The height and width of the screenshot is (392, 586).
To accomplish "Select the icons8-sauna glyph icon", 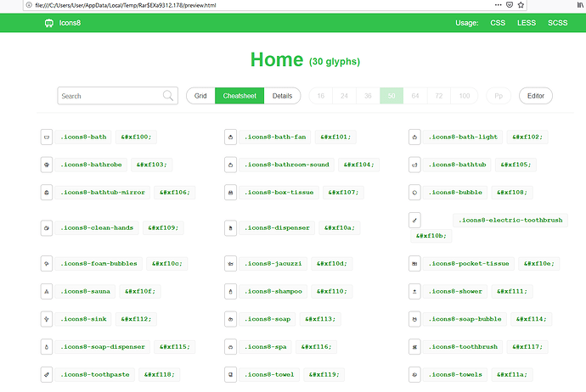I will point(47,292).
